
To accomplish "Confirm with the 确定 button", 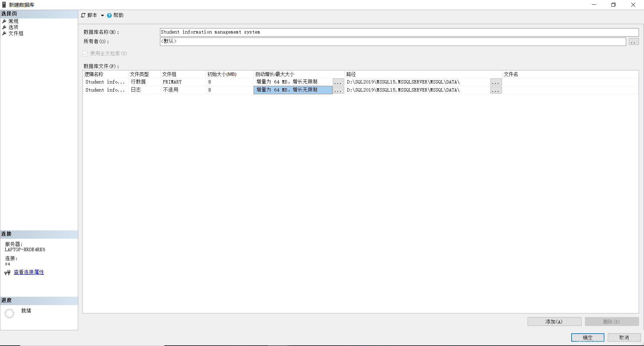I will (588, 338).
